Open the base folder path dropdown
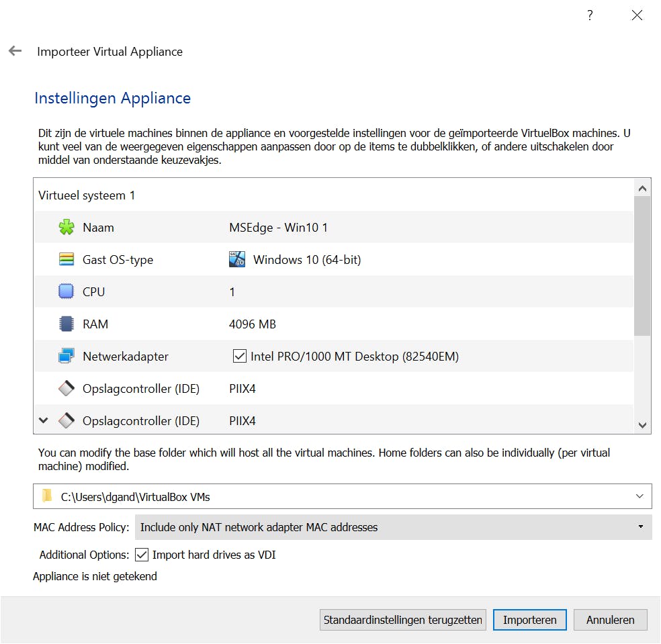Screen dimensions: 661x644 (639, 496)
